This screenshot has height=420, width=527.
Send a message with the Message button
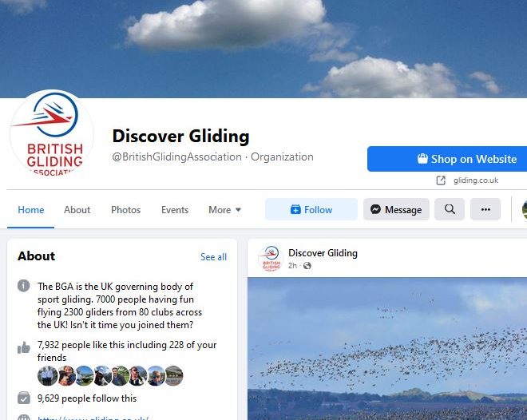point(396,209)
